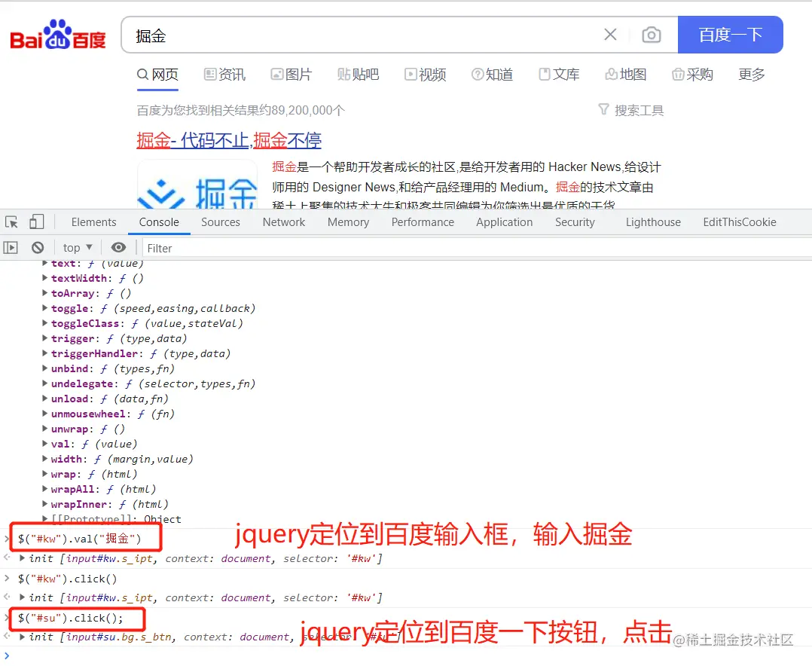Open the 采购 tab
This screenshot has height=666, width=812.
coord(692,75)
